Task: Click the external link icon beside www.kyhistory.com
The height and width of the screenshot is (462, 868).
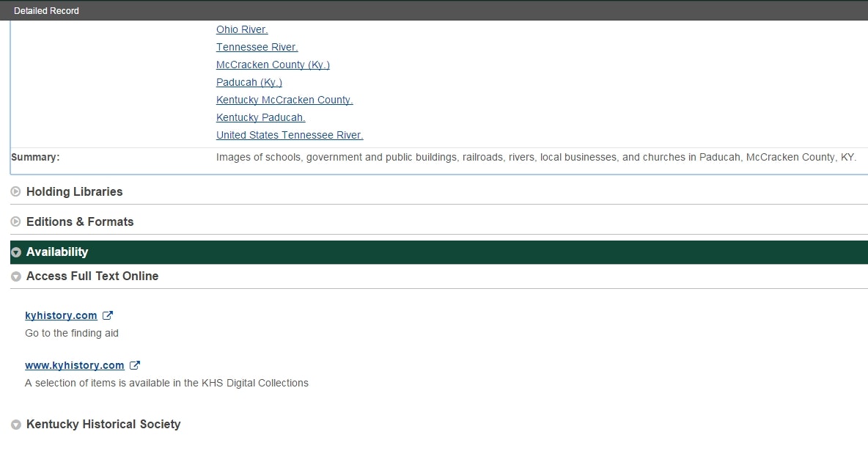Action: [135, 365]
